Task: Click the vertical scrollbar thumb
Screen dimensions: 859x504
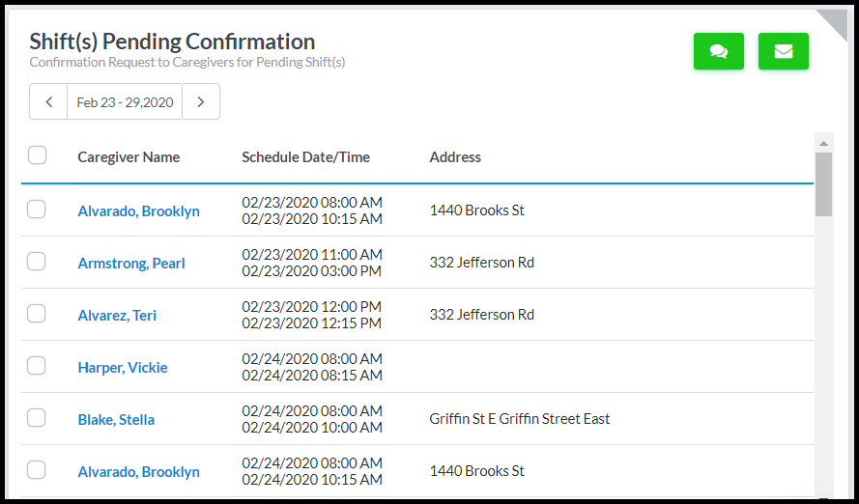Action: (823, 183)
